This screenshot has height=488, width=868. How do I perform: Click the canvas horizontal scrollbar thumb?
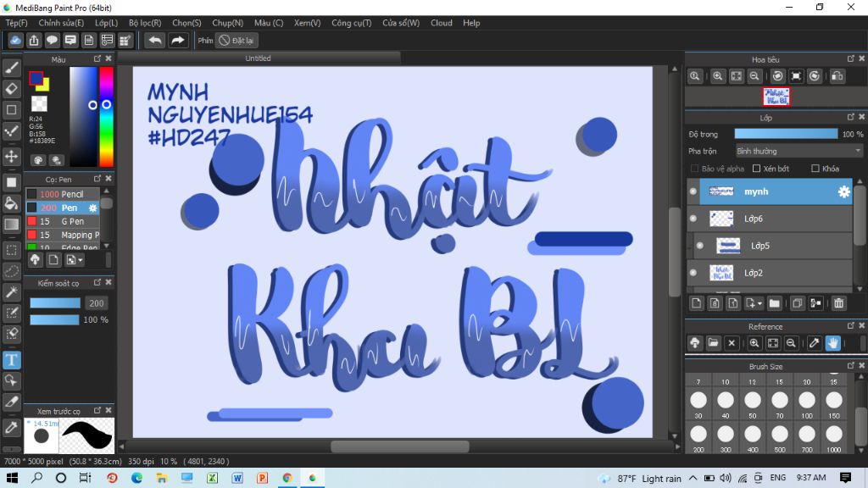400,446
